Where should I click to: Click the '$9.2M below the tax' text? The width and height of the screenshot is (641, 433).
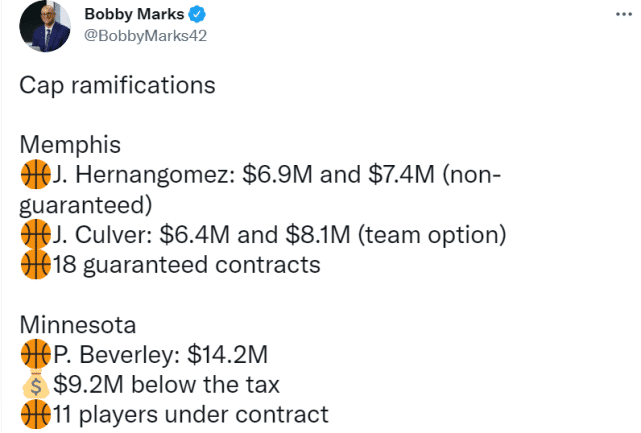pyautogui.click(x=165, y=383)
